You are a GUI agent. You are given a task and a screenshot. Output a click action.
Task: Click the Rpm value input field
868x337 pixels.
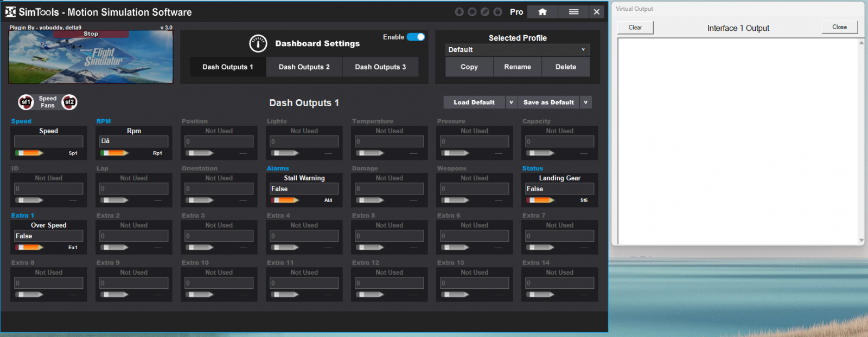[x=134, y=141]
